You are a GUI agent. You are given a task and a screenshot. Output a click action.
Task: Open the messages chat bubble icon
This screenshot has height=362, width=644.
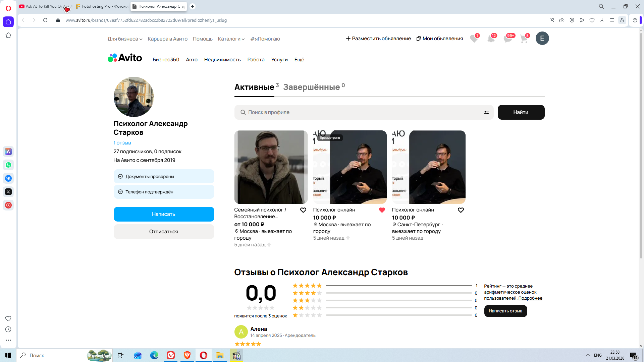tap(507, 39)
